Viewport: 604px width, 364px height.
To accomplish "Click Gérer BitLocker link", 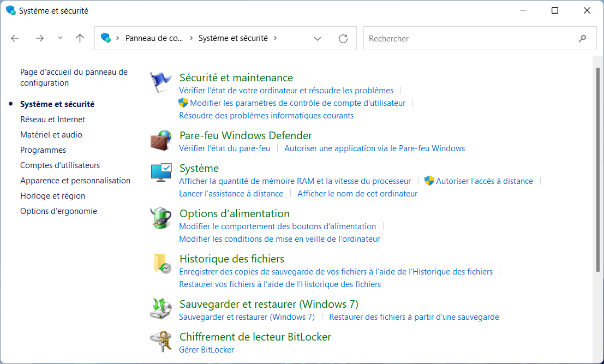I will pyautogui.click(x=206, y=350).
